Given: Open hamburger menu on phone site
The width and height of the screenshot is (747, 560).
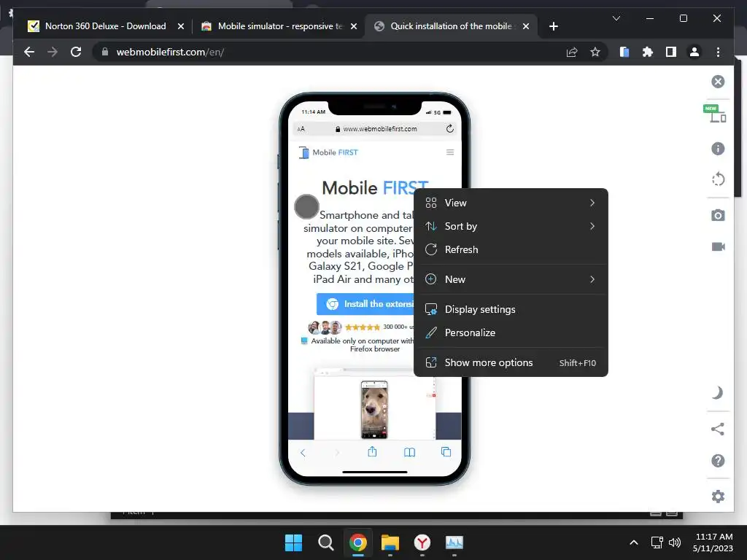Looking at the screenshot, I should [x=449, y=152].
